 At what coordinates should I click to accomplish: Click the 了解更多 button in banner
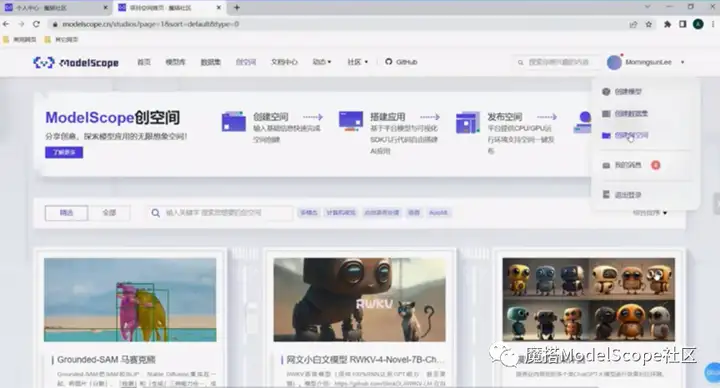click(64, 152)
